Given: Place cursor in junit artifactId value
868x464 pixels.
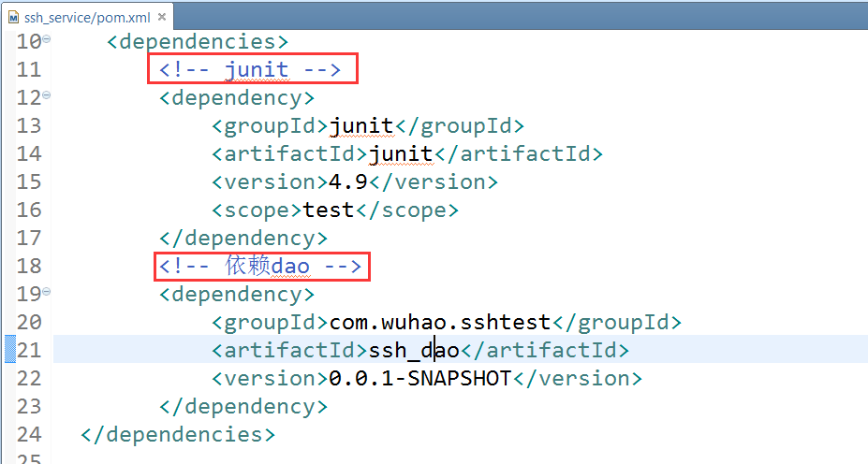Looking at the screenshot, I should [400, 153].
